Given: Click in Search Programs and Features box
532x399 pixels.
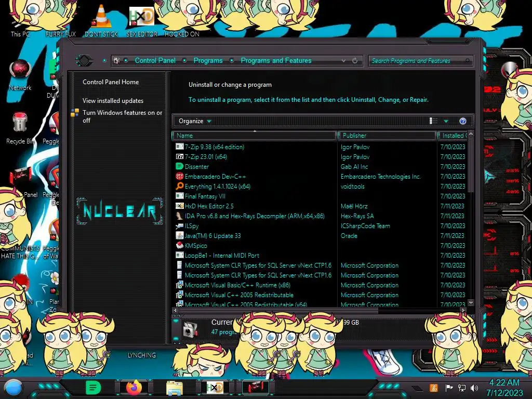Looking at the screenshot, I should (x=420, y=61).
